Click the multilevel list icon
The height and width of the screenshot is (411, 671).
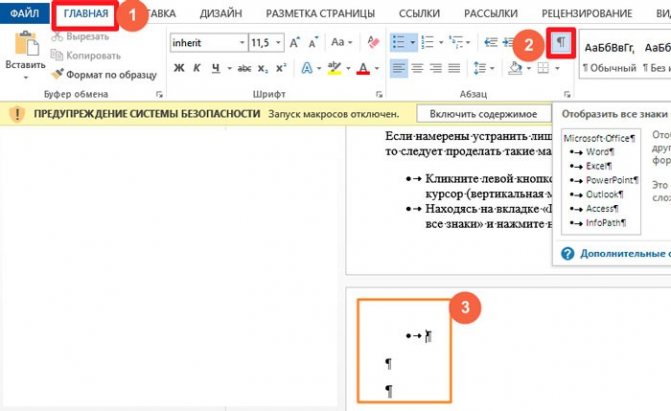click(x=456, y=42)
